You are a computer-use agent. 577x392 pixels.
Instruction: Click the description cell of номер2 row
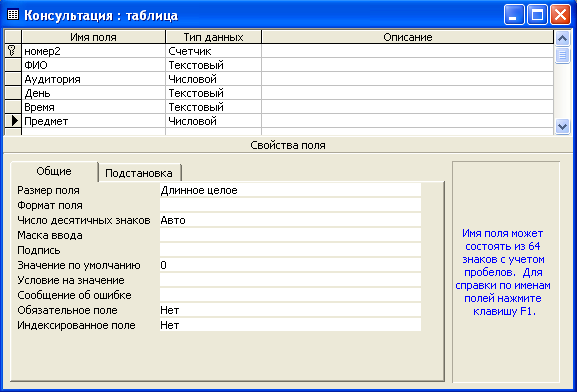pyautogui.click(x=408, y=51)
